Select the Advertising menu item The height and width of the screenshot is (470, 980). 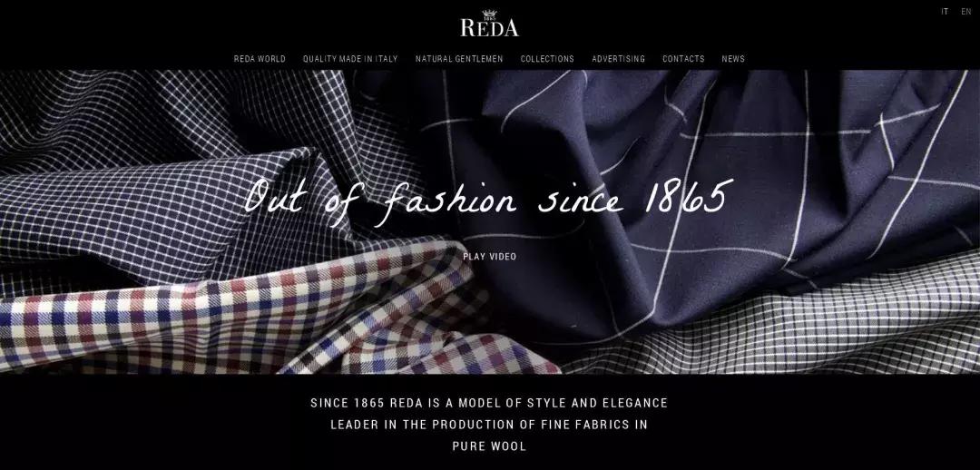coord(618,59)
